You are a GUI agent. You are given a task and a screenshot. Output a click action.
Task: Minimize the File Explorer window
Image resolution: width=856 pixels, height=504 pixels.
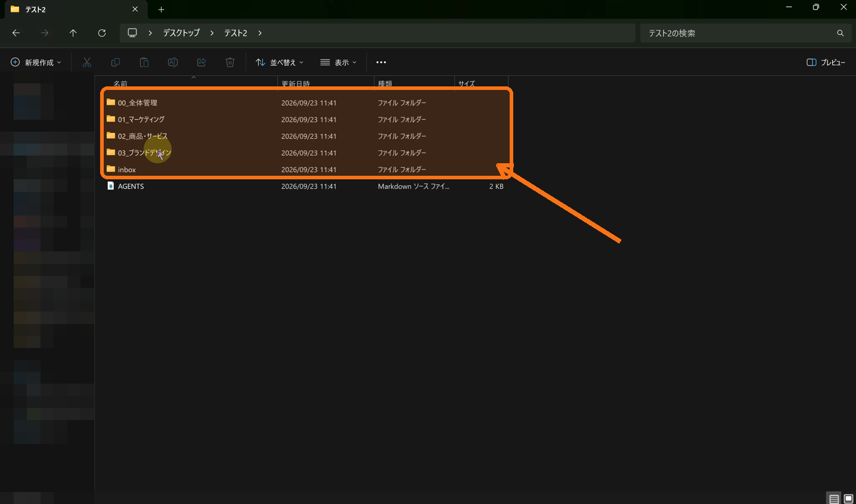[x=789, y=7]
